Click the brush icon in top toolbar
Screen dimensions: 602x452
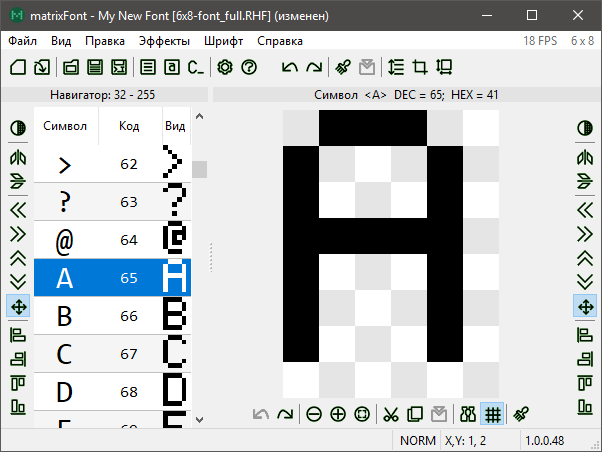[343, 67]
